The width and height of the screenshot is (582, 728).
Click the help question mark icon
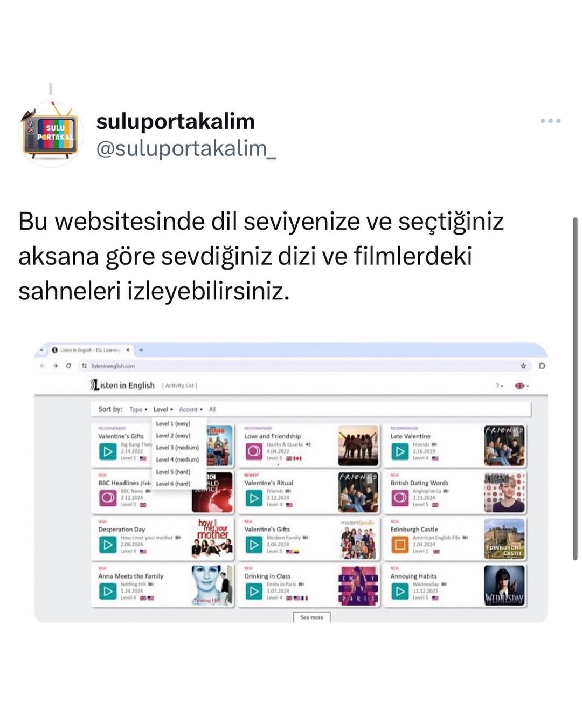pos(499,386)
